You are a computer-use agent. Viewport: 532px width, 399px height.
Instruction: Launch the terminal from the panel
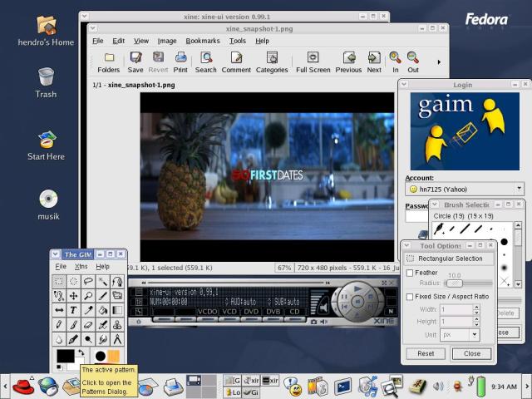[342, 387]
